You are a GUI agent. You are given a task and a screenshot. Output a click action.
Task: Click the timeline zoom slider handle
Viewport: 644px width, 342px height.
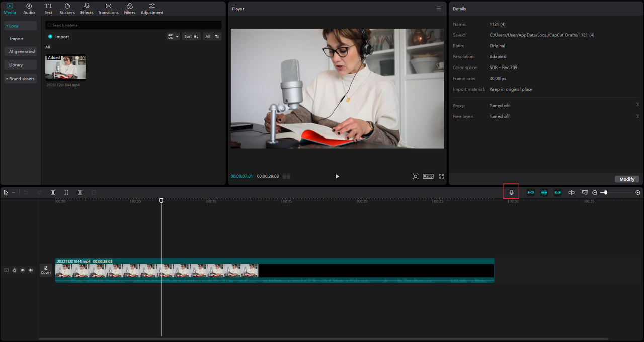(x=606, y=193)
